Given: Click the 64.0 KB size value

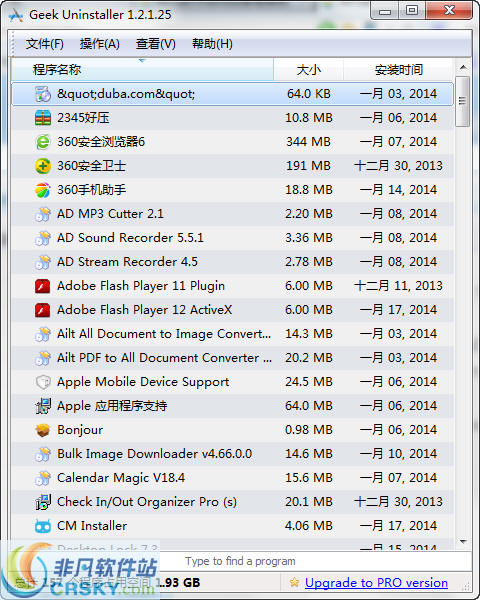Looking at the screenshot, I should pos(309,94).
